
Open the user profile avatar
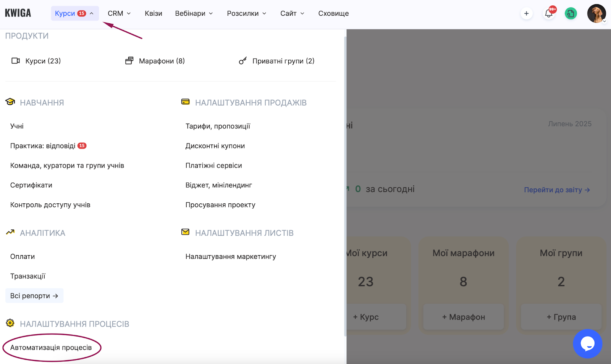click(596, 13)
